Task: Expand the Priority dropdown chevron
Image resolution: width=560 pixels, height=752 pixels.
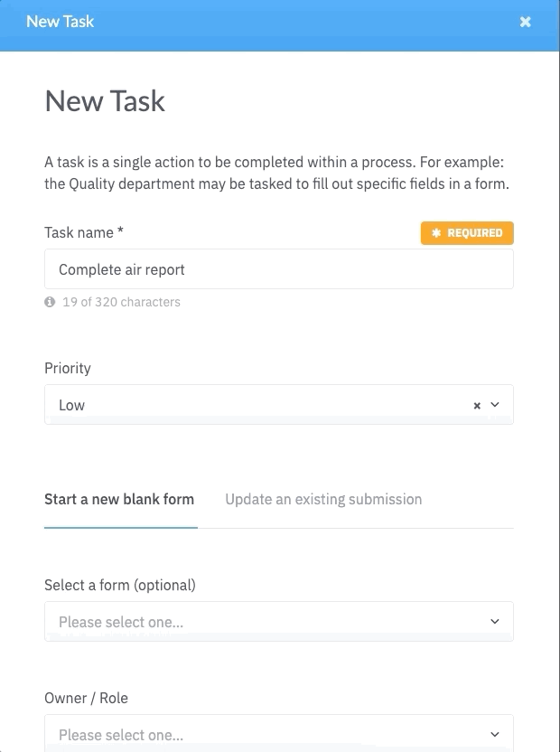Action: click(x=495, y=405)
